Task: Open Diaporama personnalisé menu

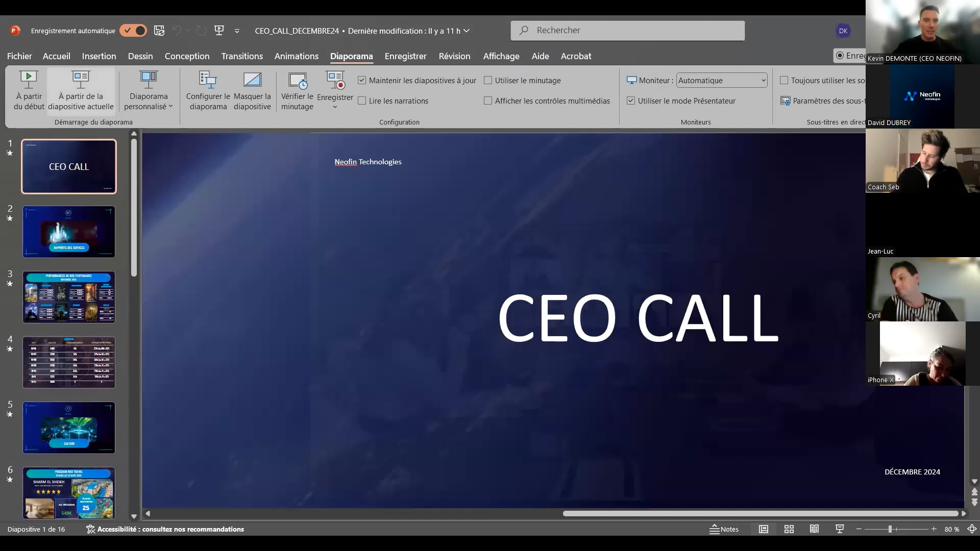Action: (x=149, y=91)
